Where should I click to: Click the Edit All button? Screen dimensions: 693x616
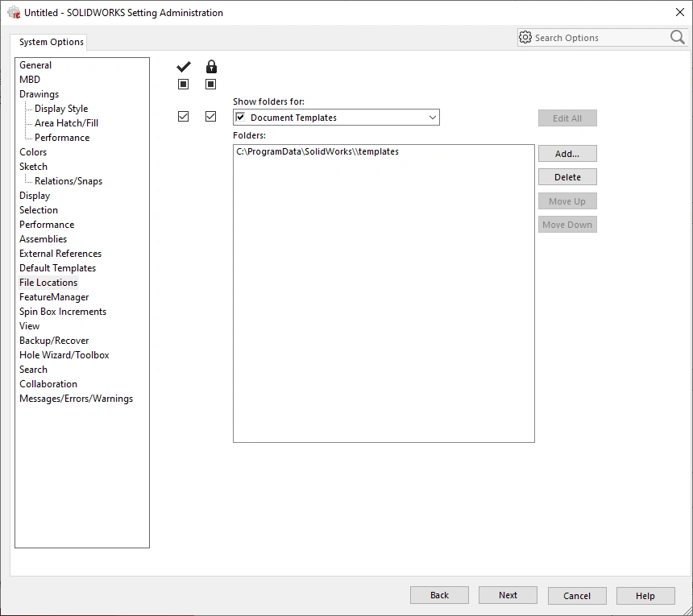[567, 118]
